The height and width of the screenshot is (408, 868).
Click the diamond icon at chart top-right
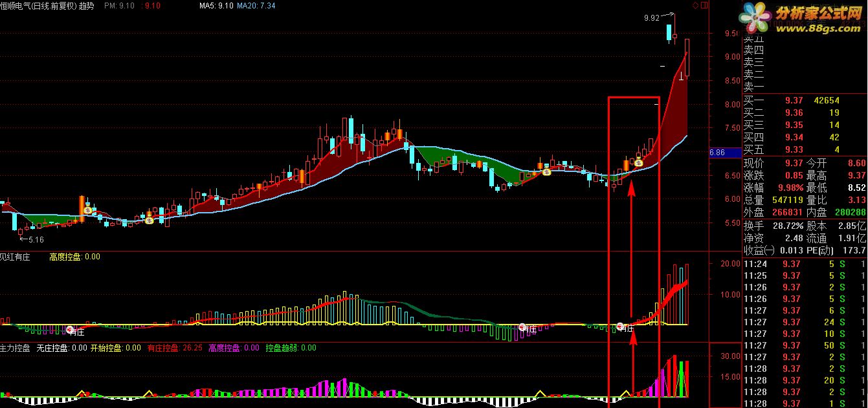click(x=696, y=5)
